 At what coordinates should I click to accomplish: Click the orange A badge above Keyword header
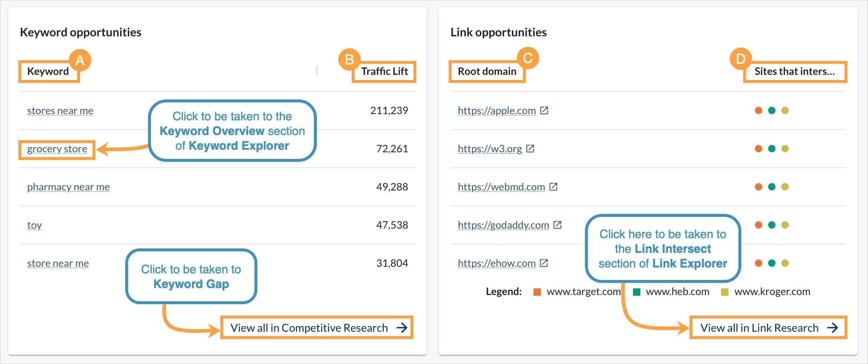click(80, 59)
